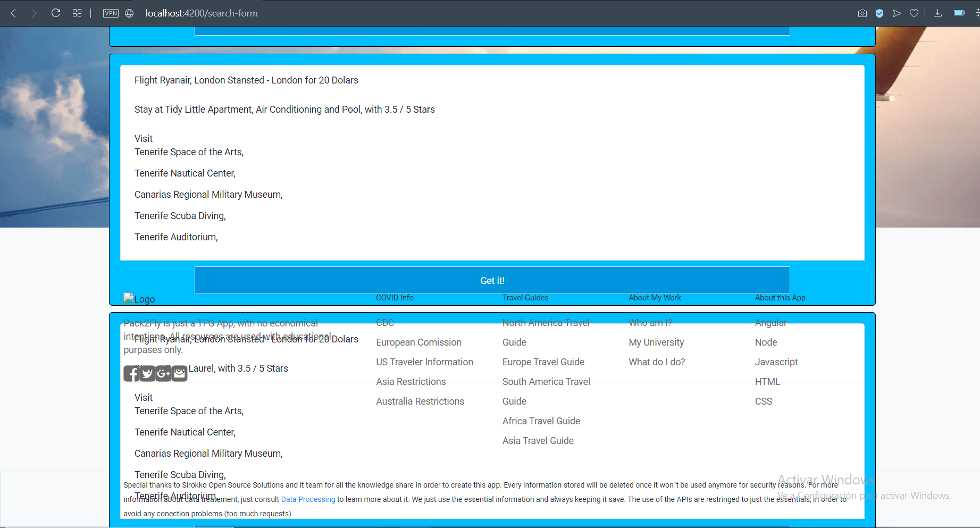The image size is (980, 528).
Task: Click the What do I do? link
Action: click(657, 362)
